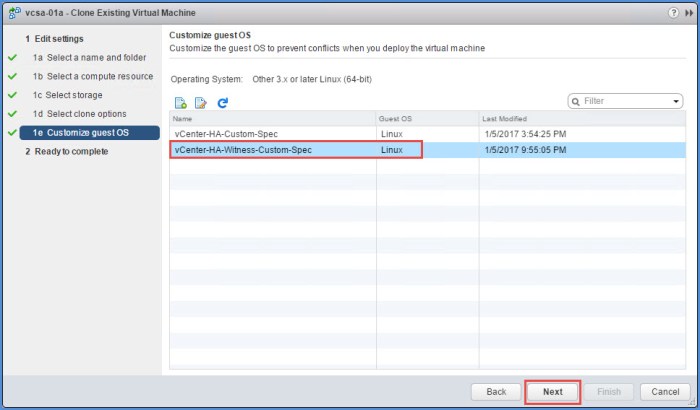The image size is (700, 410).
Task: Create a new customization specification icon
Action: pos(181,103)
